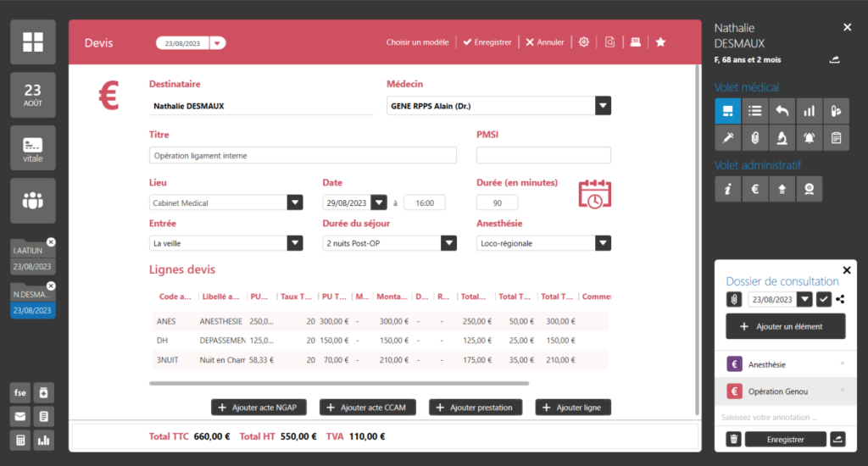Click the trash icon in Dossier de consultation
The width and height of the screenshot is (868, 466).
point(734,439)
